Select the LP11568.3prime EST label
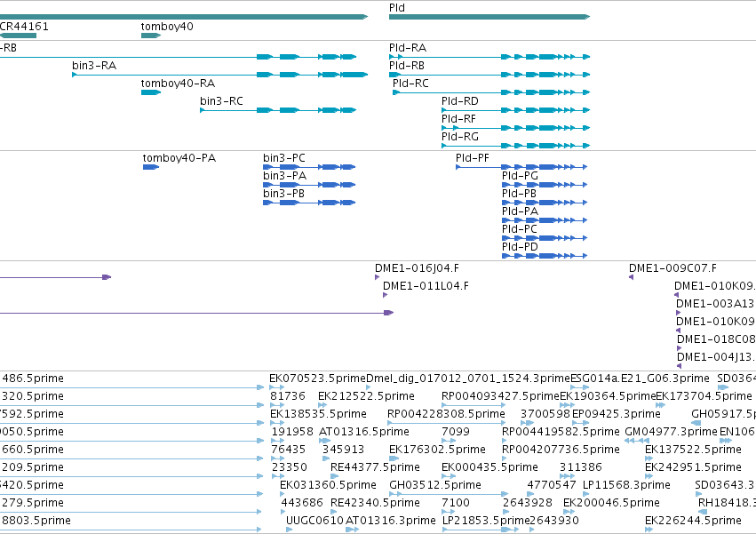 tap(626, 486)
